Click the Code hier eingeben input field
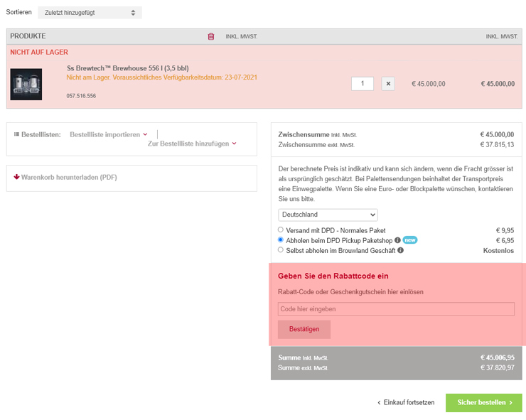The height and width of the screenshot is (420, 526). 396,309
